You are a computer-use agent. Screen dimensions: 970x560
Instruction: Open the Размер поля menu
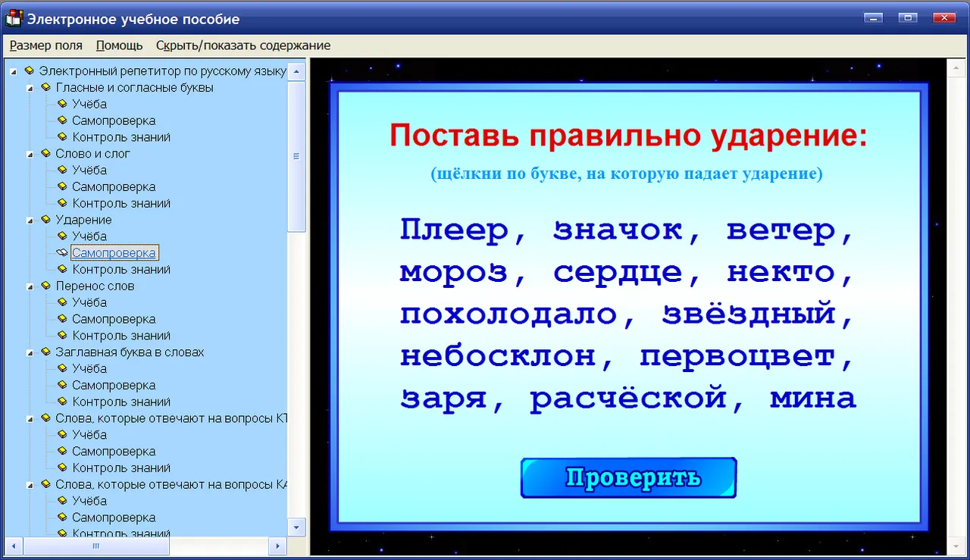(x=46, y=45)
